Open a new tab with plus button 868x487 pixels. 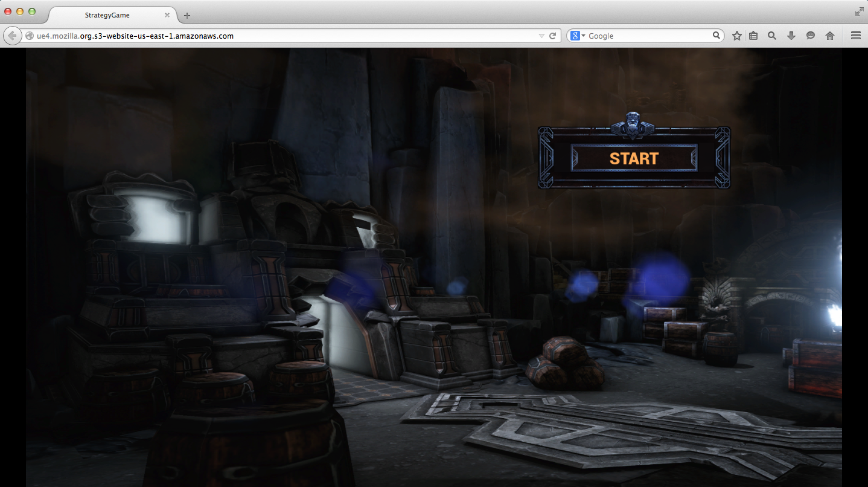pyautogui.click(x=187, y=15)
